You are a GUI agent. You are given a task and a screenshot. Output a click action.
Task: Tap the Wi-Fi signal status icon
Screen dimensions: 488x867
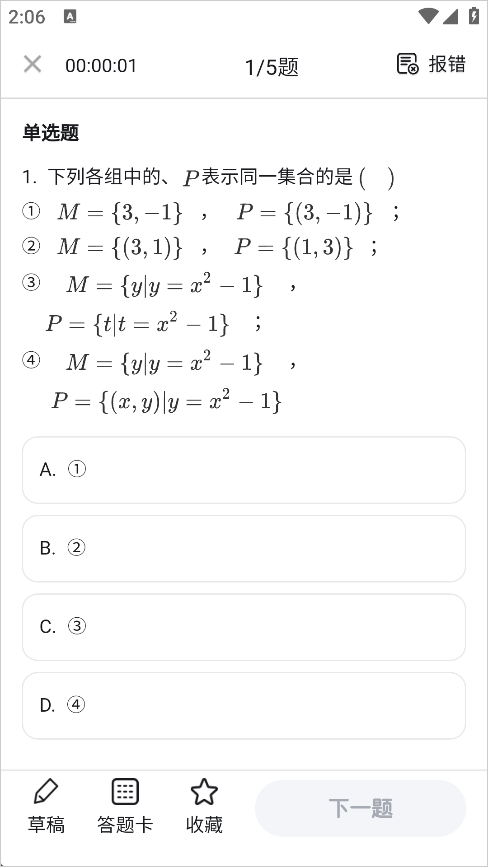(x=428, y=16)
